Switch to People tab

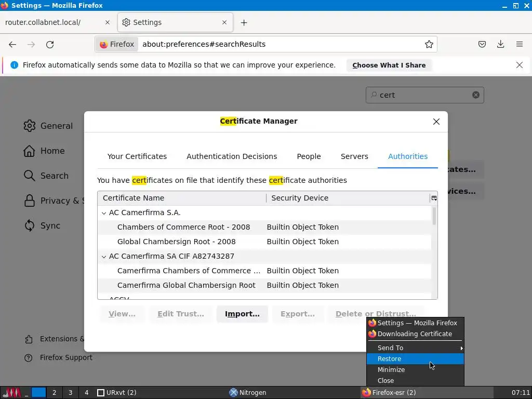tap(309, 156)
